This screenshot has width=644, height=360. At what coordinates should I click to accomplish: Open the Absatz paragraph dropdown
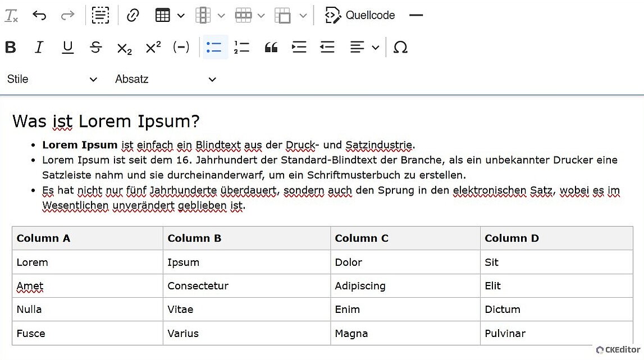(x=166, y=79)
